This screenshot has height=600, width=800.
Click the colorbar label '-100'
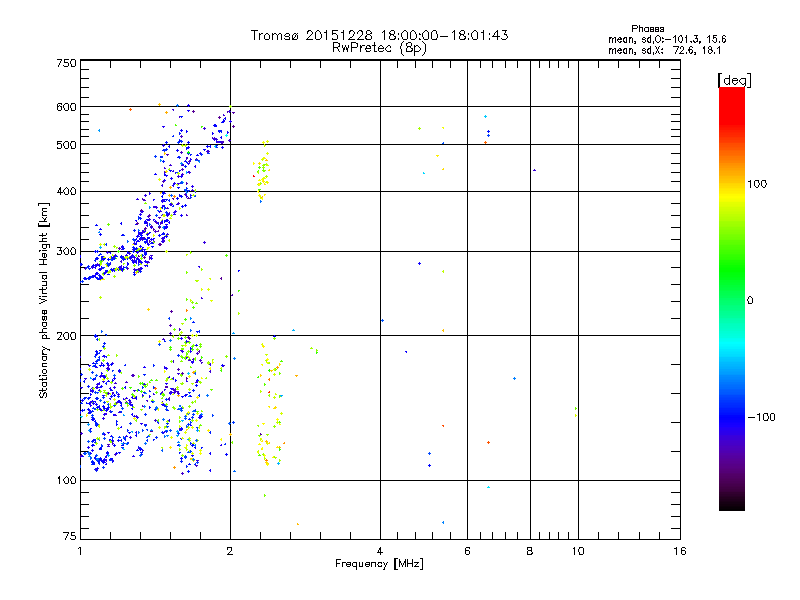pos(761,417)
